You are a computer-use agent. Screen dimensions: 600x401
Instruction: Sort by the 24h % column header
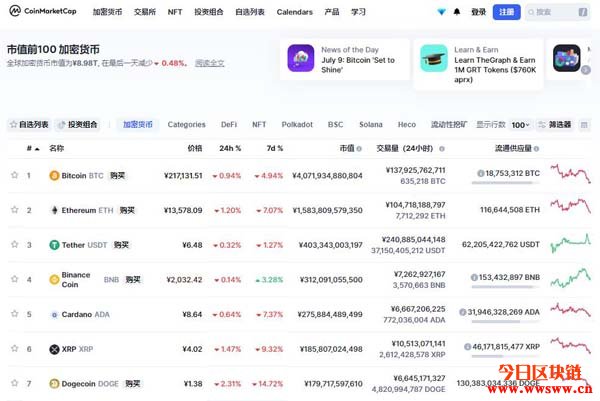coord(230,148)
